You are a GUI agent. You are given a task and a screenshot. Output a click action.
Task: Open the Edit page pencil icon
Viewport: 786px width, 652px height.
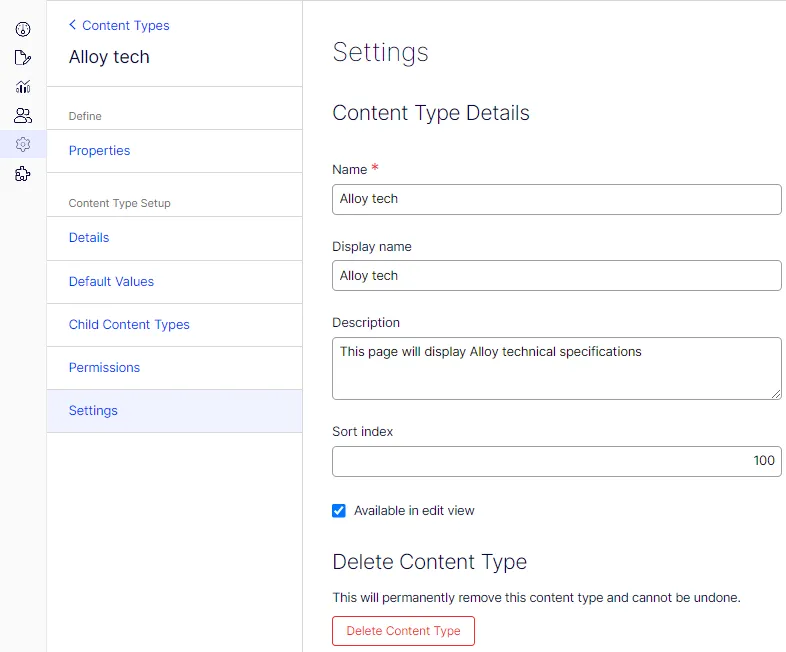[x=23, y=58]
